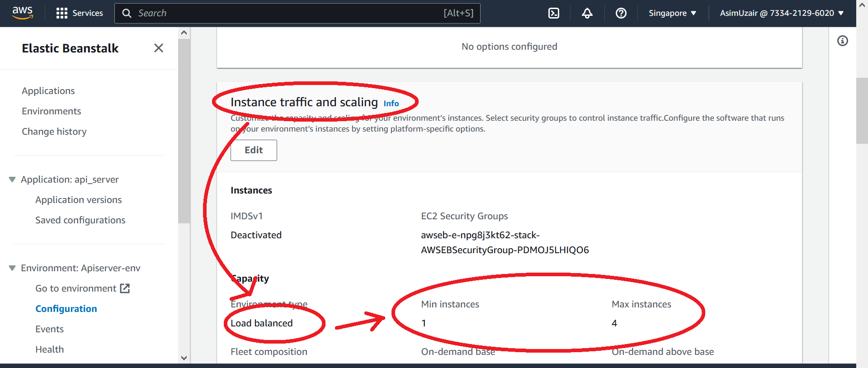Click the sidebar scrollbar thumb
The image size is (868, 368).
point(184,131)
